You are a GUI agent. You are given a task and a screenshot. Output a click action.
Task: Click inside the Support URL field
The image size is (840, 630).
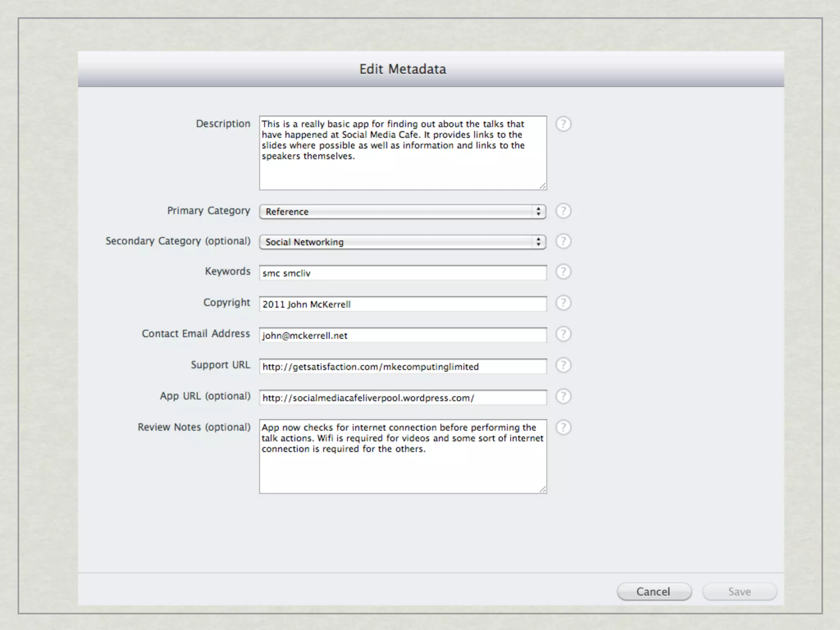[x=403, y=367]
